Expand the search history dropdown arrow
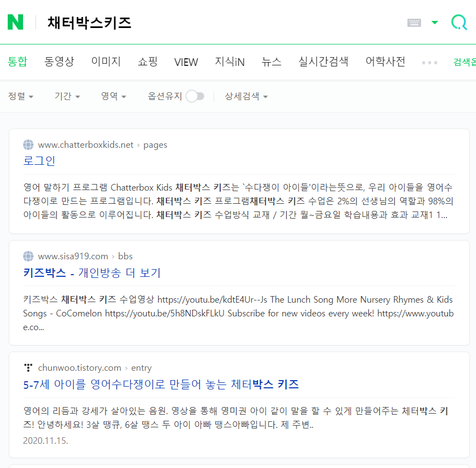Viewport: 476px width, 468px height. click(435, 22)
